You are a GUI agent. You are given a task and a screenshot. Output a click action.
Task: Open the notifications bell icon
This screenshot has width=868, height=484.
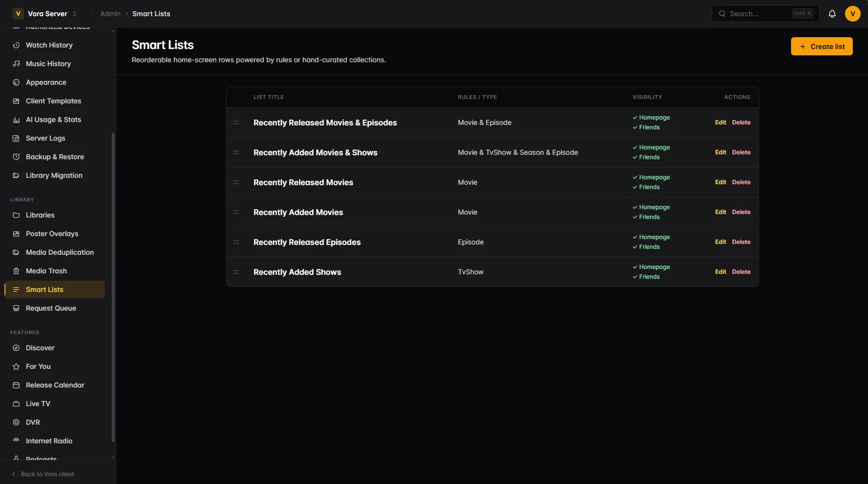click(832, 14)
